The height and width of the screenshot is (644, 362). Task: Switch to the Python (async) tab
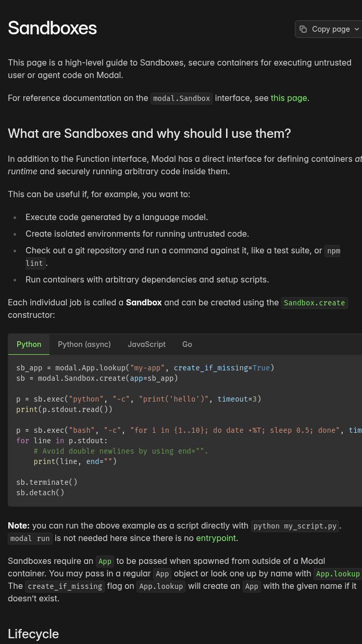[x=84, y=344]
